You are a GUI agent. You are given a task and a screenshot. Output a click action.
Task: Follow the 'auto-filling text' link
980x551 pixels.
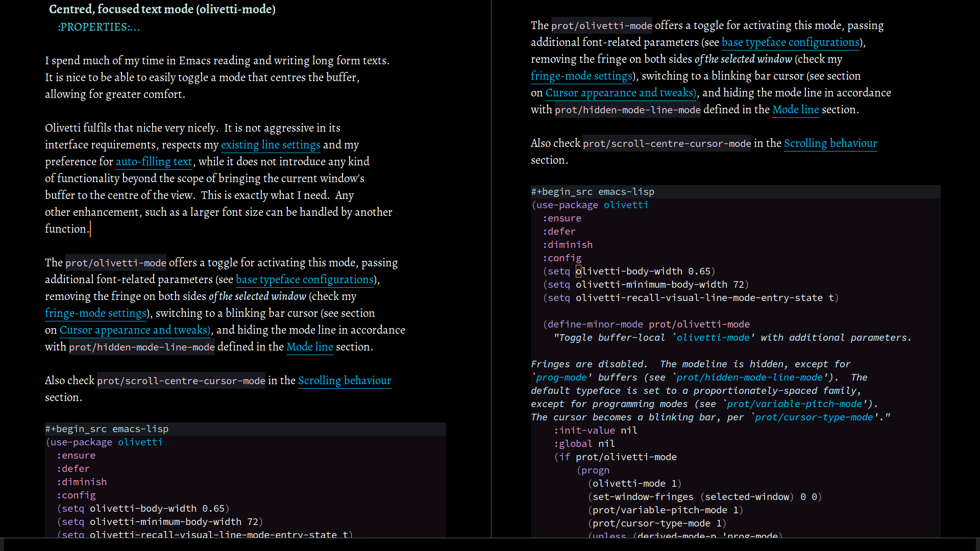coord(154,162)
